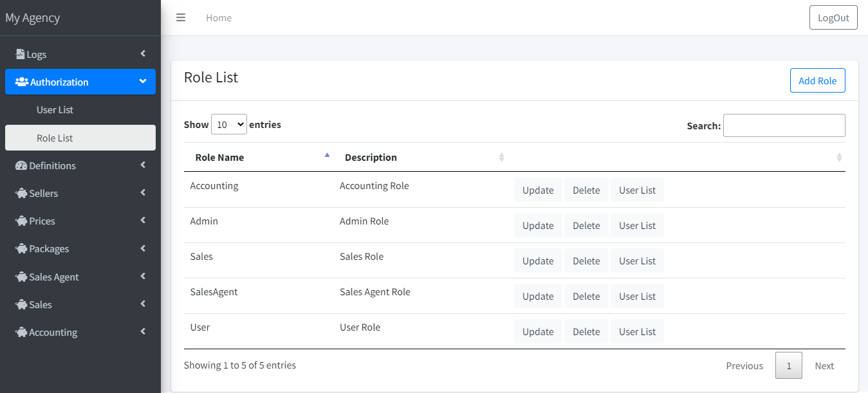The width and height of the screenshot is (868, 393).
Task: Delete the Admin role
Action: pyautogui.click(x=586, y=225)
